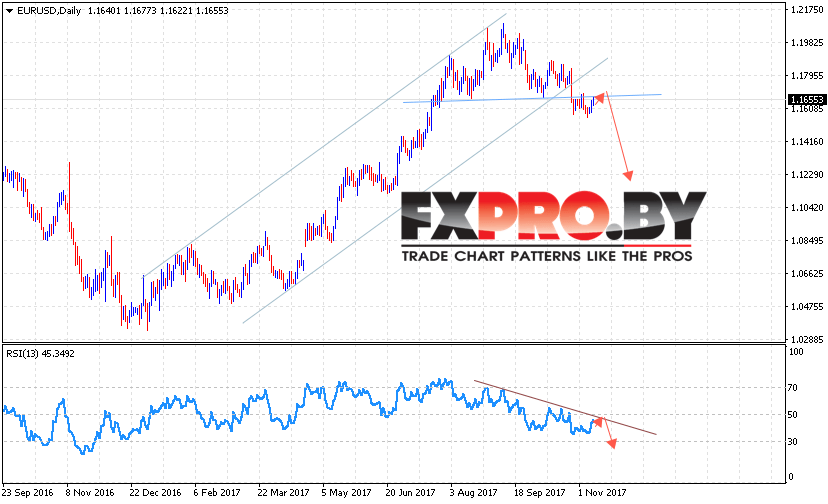Select the horizontal blue support line near 1.165
This screenshot has width=828, height=504.
pyautogui.click(x=532, y=98)
